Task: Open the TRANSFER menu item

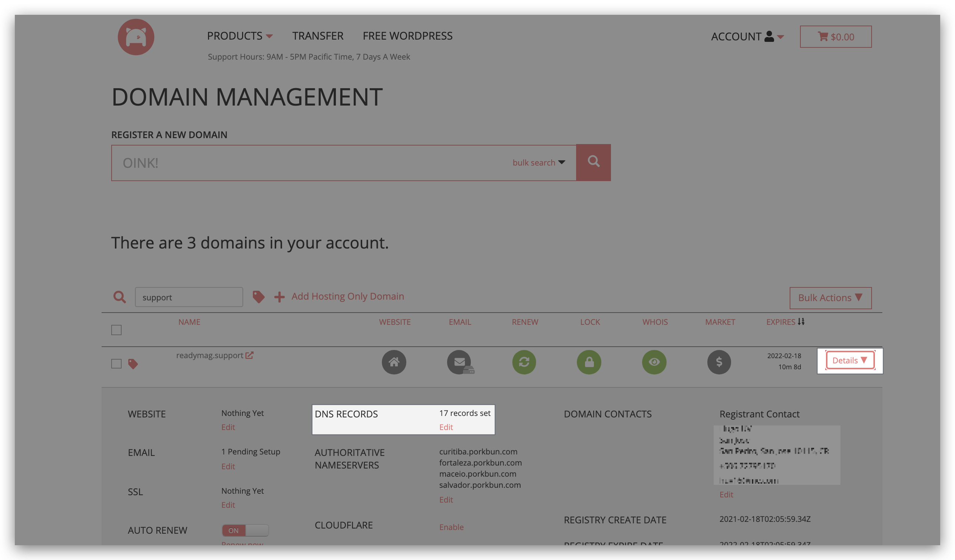Action: tap(318, 36)
